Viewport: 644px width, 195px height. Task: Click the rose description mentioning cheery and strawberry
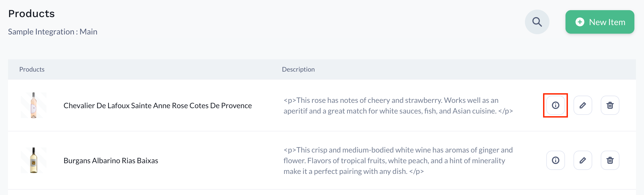pyautogui.click(x=398, y=106)
